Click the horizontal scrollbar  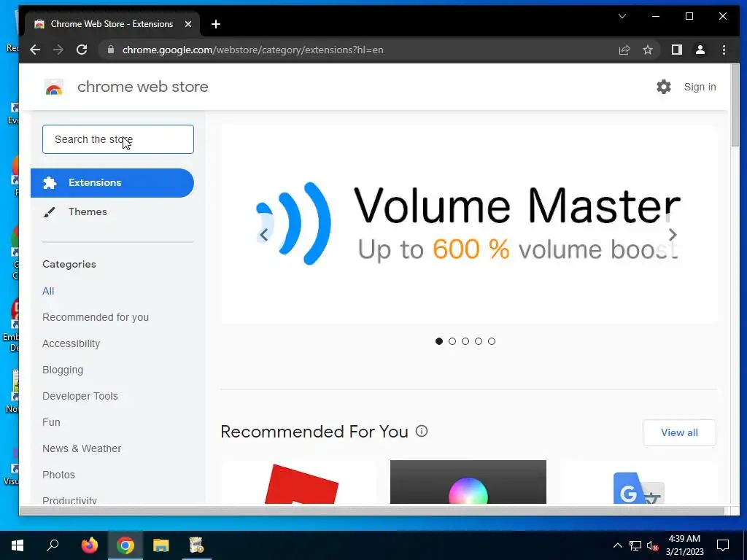pyautogui.click(x=371, y=511)
